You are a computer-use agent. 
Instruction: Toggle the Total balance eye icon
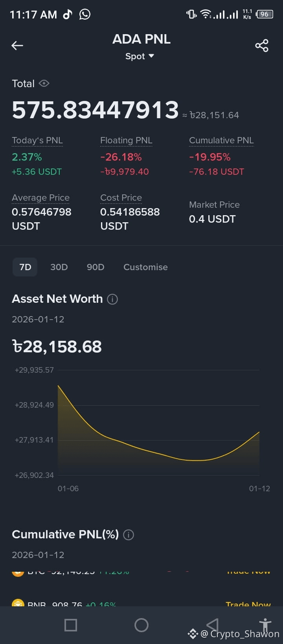click(44, 83)
